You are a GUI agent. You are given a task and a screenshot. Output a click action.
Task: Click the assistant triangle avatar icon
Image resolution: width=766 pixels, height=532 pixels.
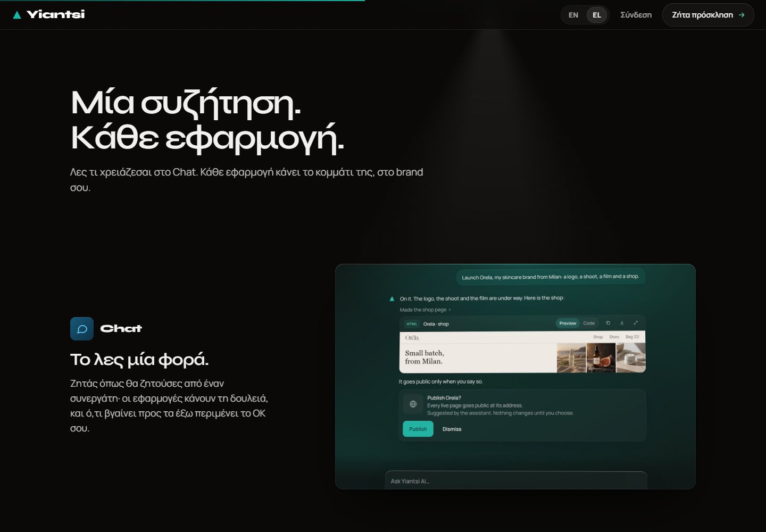click(392, 298)
